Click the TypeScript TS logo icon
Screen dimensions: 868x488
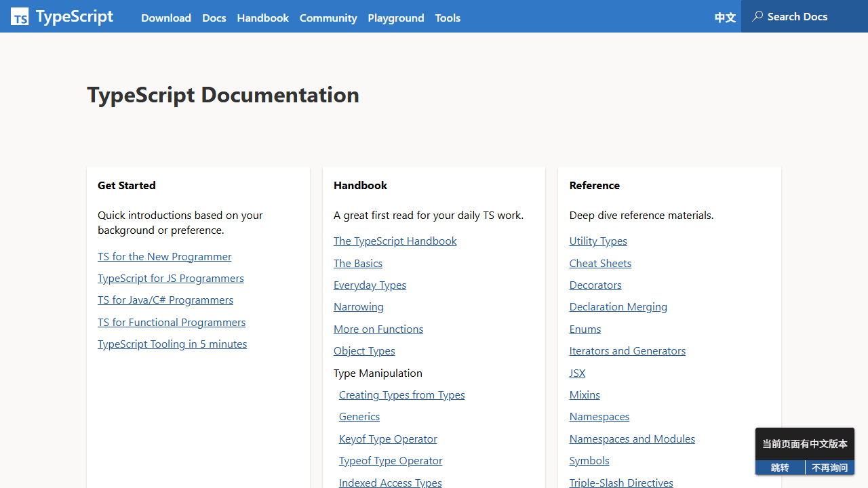20,16
